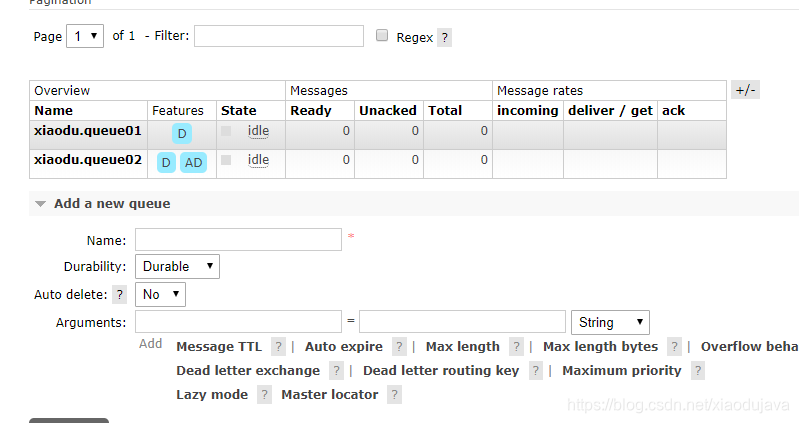Open Master locator help question mark
This screenshot has height=423, width=799.
pyautogui.click(x=394, y=394)
